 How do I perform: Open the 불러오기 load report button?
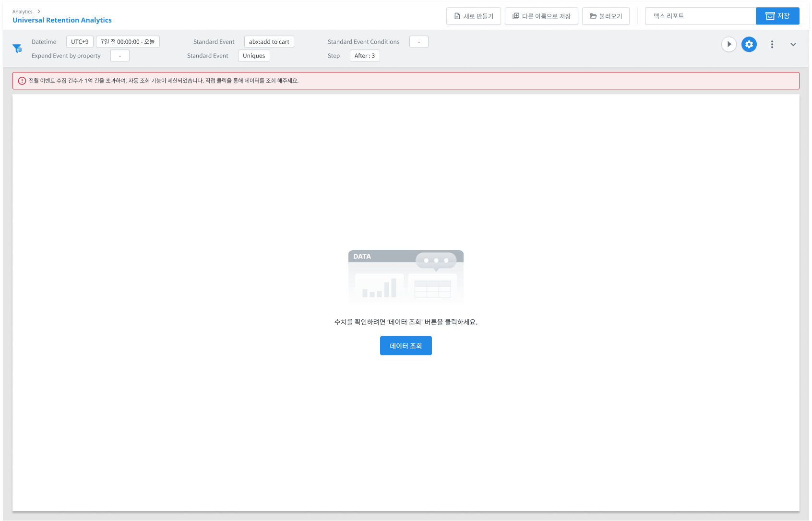pos(605,16)
